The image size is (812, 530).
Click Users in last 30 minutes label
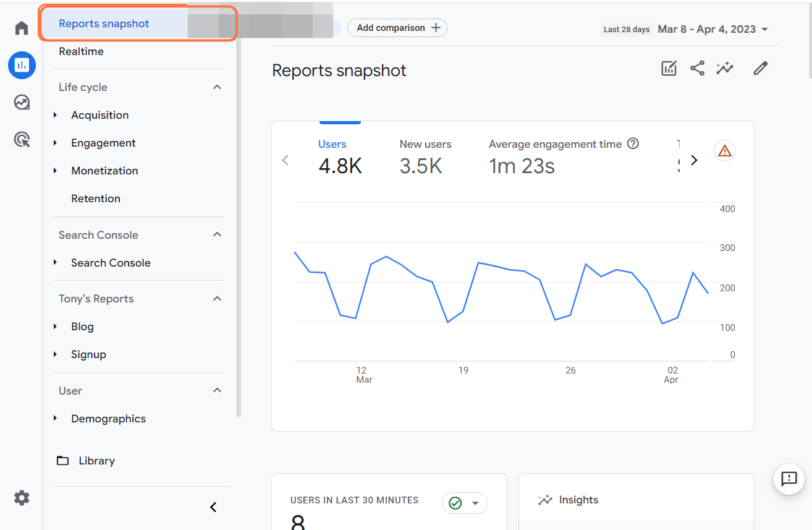point(355,500)
